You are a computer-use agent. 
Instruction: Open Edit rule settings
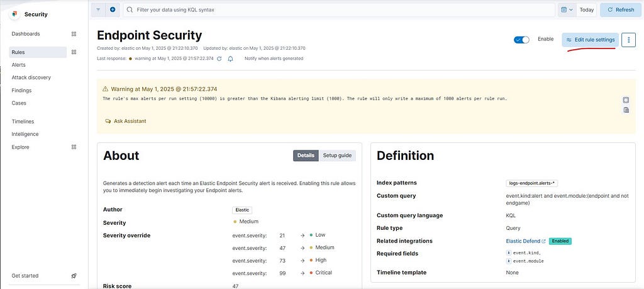pos(590,40)
